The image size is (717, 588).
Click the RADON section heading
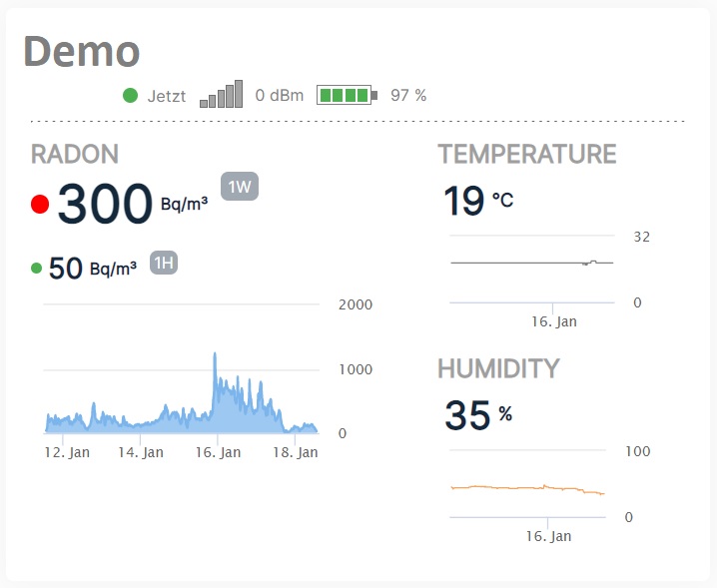tap(75, 154)
